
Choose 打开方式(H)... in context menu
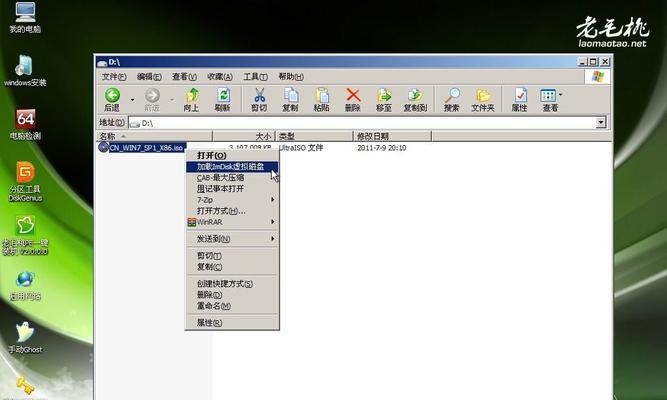[232, 211]
